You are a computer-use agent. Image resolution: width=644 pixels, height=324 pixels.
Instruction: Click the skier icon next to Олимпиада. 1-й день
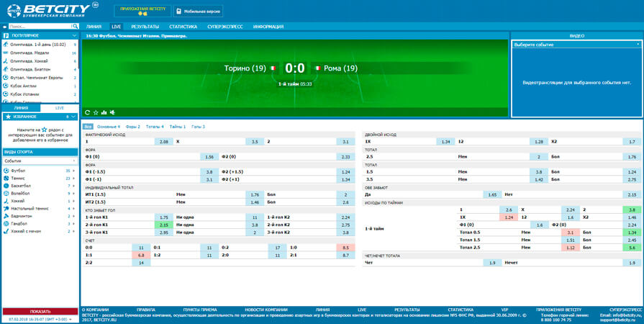[x=6, y=45]
